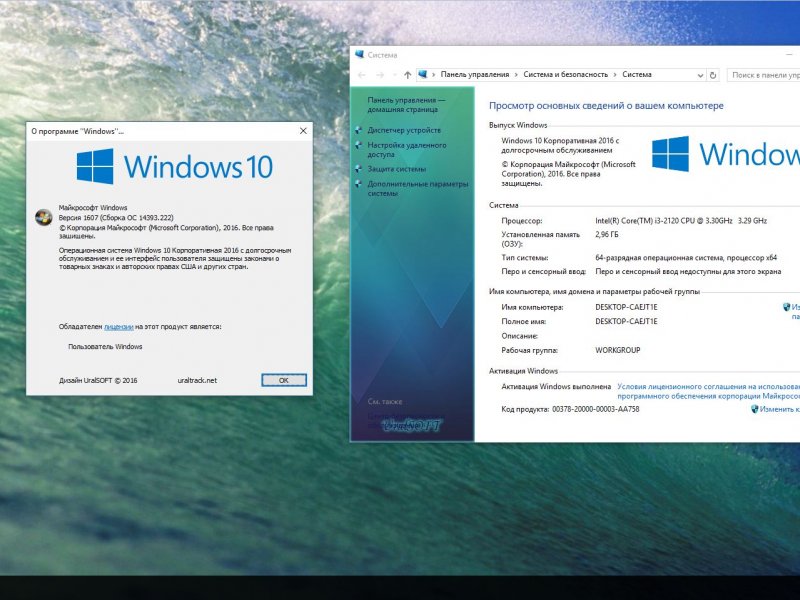Click the Версия 1607 build text

pos(116,217)
